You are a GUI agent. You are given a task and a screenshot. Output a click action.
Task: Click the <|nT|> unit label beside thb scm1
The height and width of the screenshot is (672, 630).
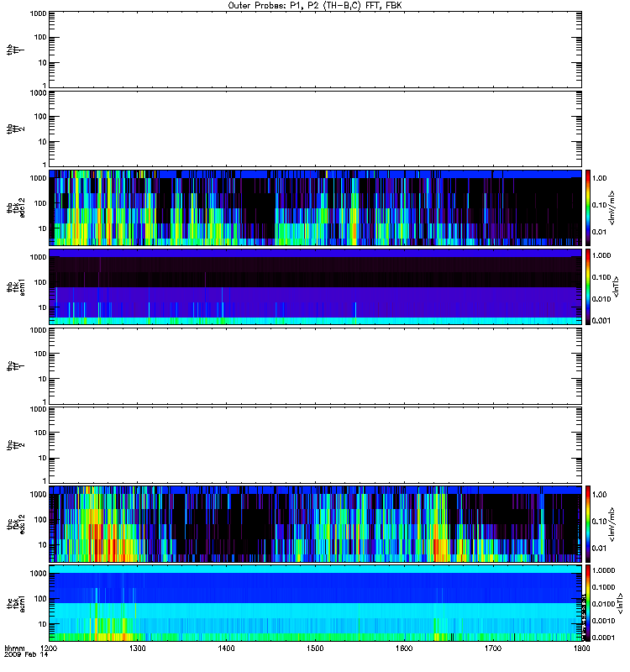(x=616, y=286)
